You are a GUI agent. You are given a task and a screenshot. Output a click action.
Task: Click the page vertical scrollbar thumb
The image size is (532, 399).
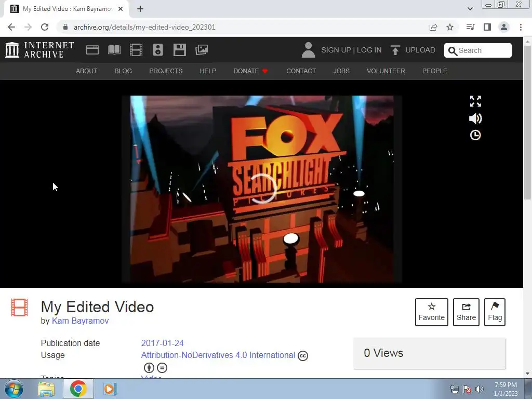[528, 122]
